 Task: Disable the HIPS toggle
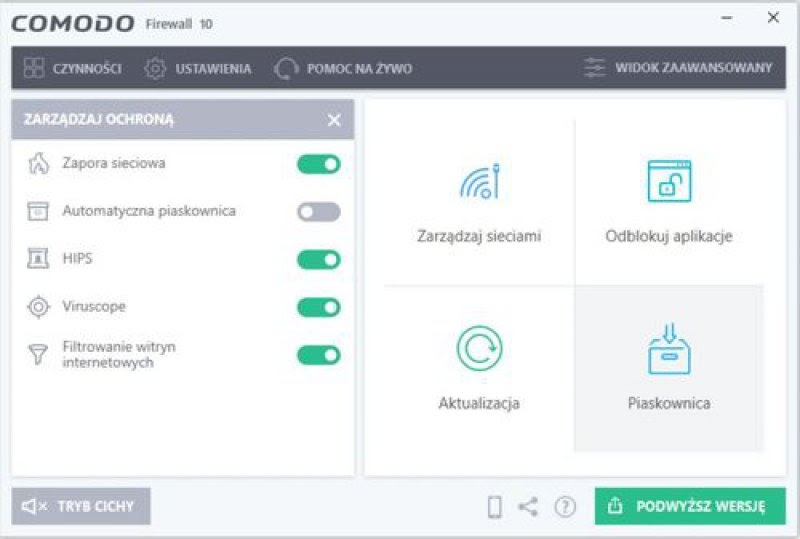pyautogui.click(x=318, y=259)
